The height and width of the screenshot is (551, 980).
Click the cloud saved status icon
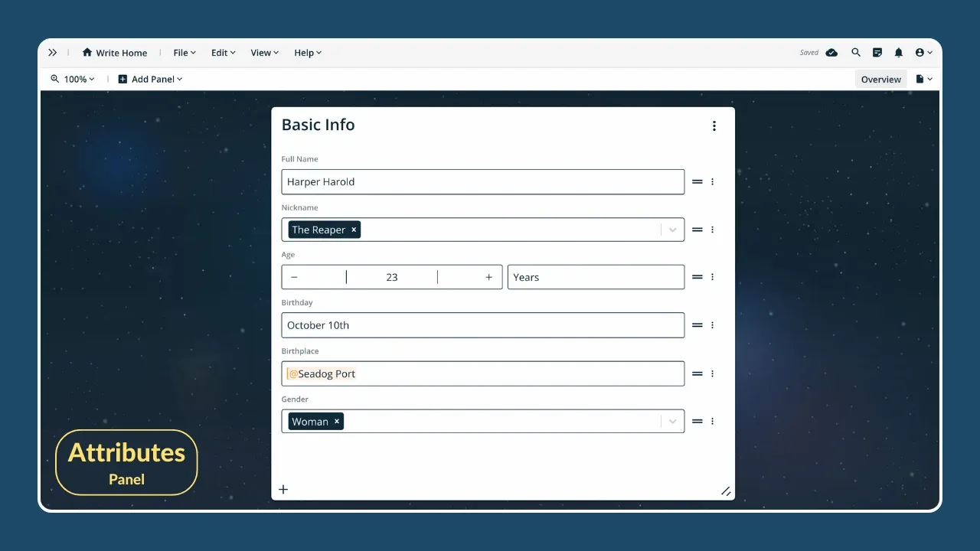831,53
